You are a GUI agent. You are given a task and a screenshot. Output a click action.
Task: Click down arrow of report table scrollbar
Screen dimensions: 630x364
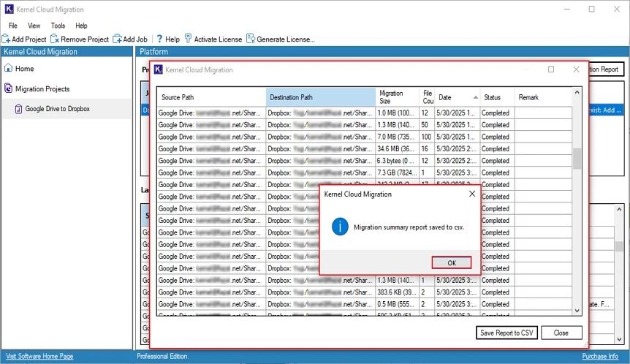coord(577,311)
